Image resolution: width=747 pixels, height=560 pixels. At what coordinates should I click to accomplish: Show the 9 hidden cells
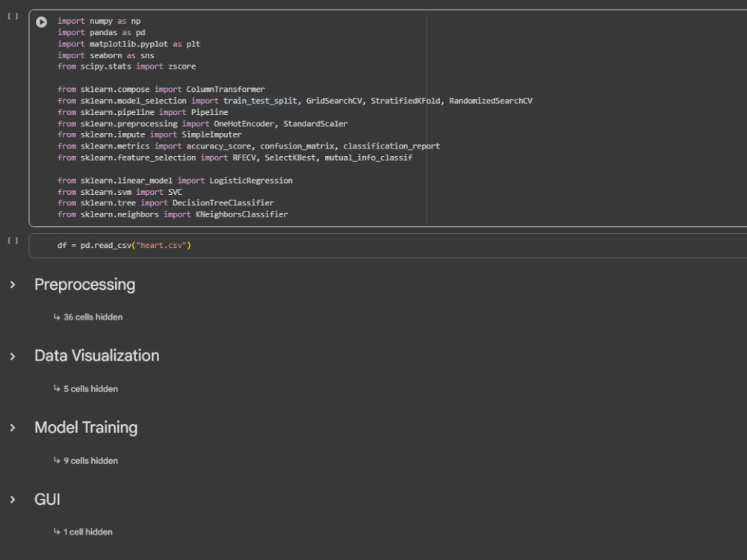pyautogui.click(x=86, y=461)
